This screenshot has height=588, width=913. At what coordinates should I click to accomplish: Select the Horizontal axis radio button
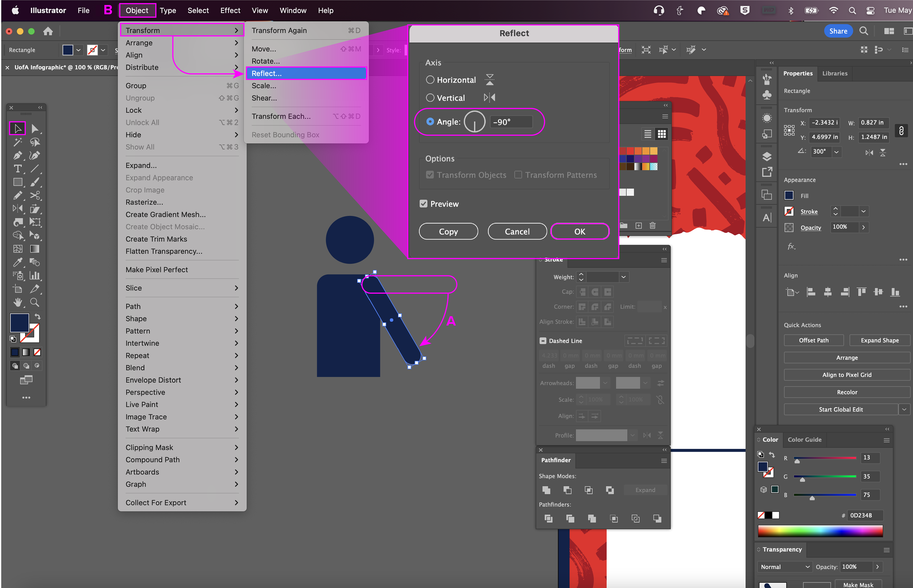point(430,80)
